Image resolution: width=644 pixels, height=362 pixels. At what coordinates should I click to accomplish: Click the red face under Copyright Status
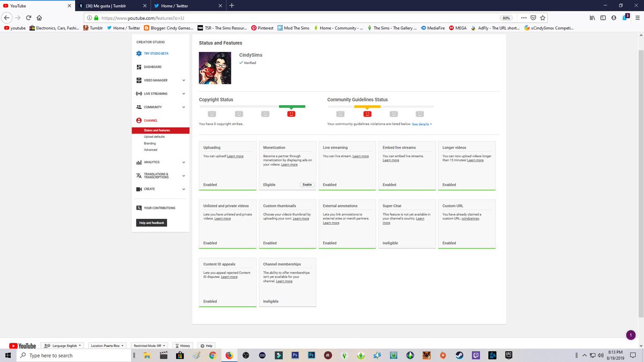click(291, 114)
